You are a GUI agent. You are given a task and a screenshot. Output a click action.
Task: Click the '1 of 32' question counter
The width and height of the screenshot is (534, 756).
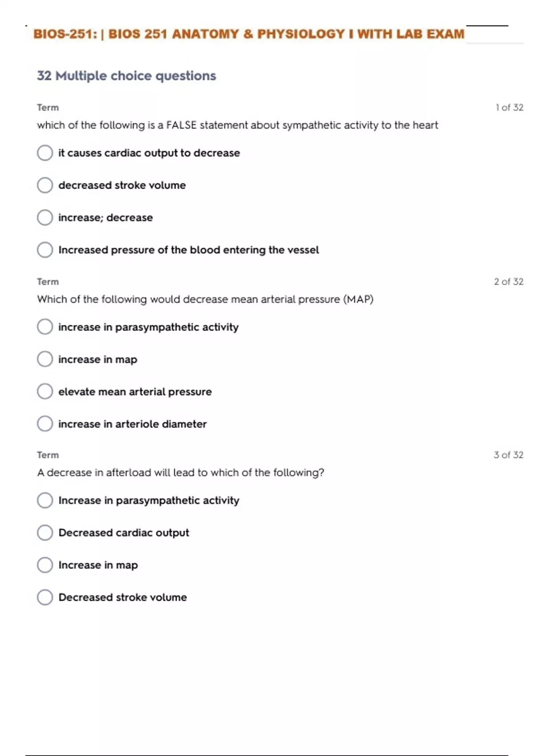(509, 108)
